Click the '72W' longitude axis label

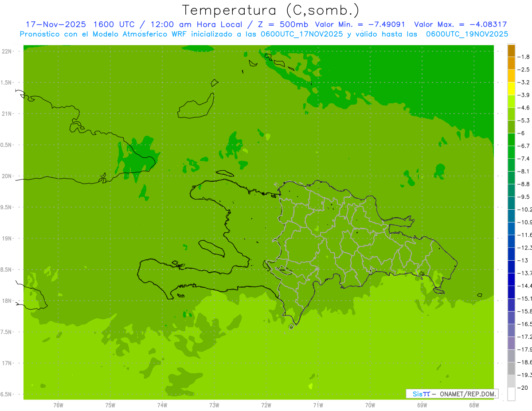click(266, 405)
